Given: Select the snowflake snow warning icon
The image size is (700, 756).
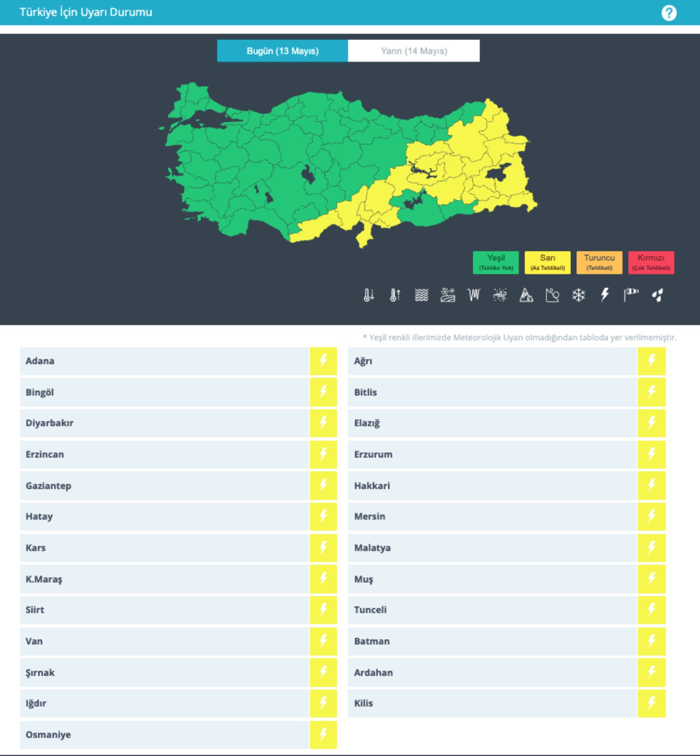Looking at the screenshot, I should pyautogui.click(x=579, y=295).
